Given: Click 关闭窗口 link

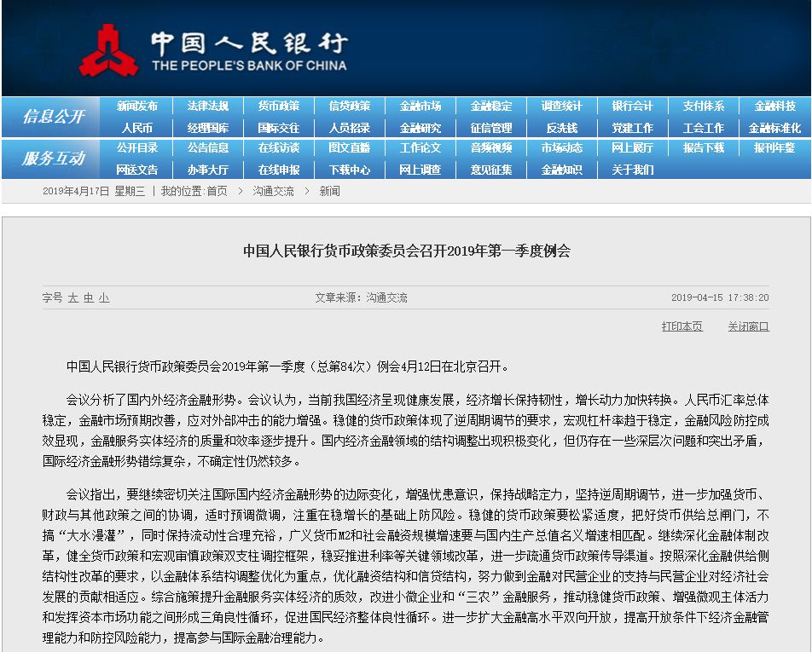Looking at the screenshot, I should (x=748, y=326).
